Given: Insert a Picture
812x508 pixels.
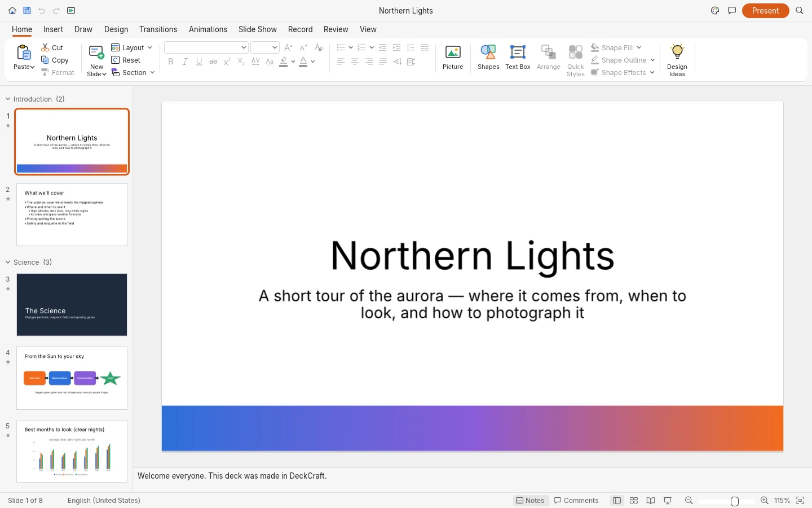Looking at the screenshot, I should 453,58.
